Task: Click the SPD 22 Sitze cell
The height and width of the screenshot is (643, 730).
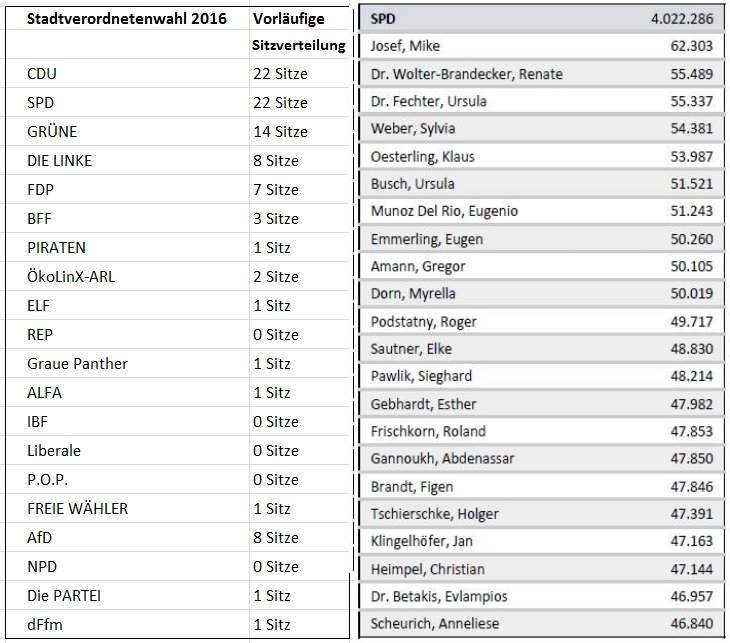Action: [299, 102]
